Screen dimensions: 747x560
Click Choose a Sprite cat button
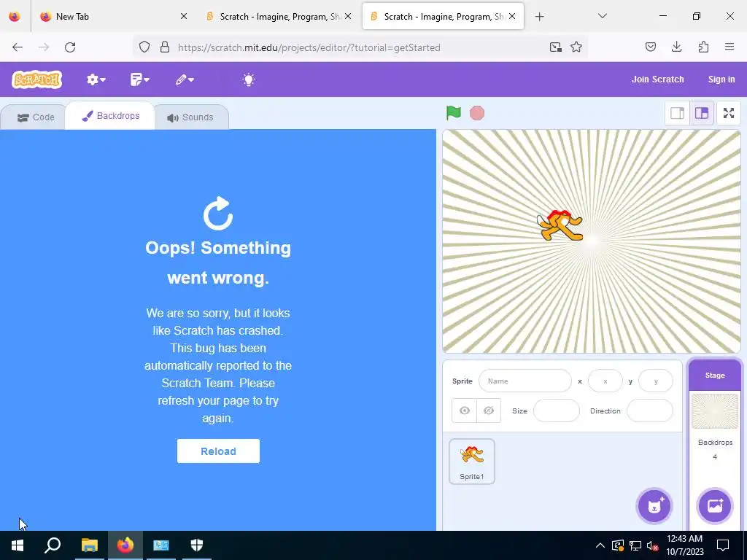pyautogui.click(x=654, y=506)
